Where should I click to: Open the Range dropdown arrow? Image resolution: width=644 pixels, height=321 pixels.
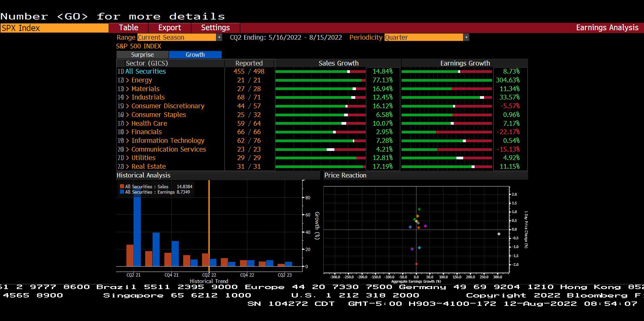coord(219,37)
